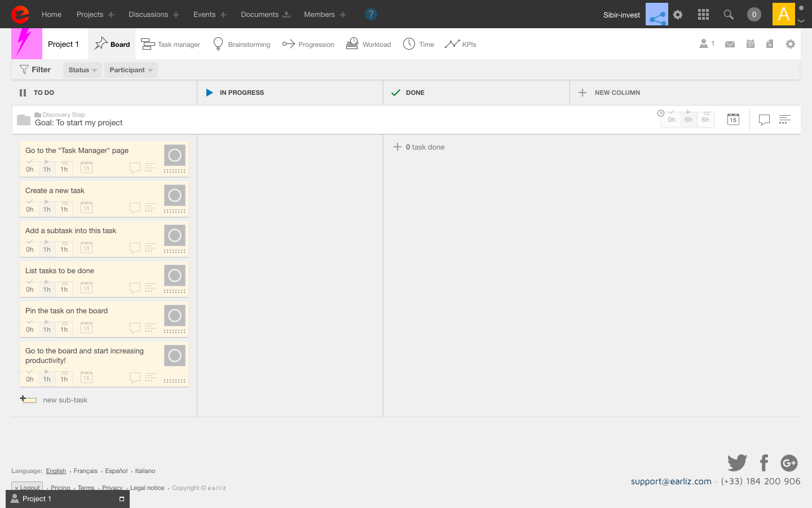Switch language to Français
The height and width of the screenshot is (508, 812).
(x=85, y=471)
